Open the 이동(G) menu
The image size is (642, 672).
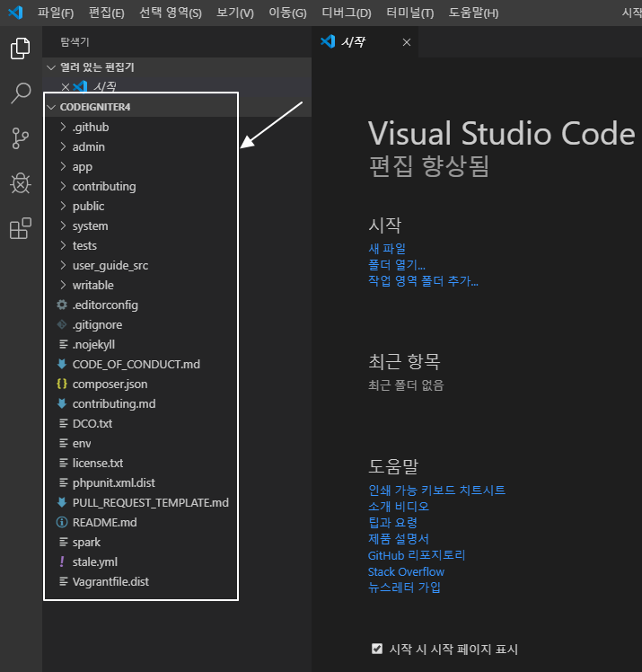tap(287, 13)
